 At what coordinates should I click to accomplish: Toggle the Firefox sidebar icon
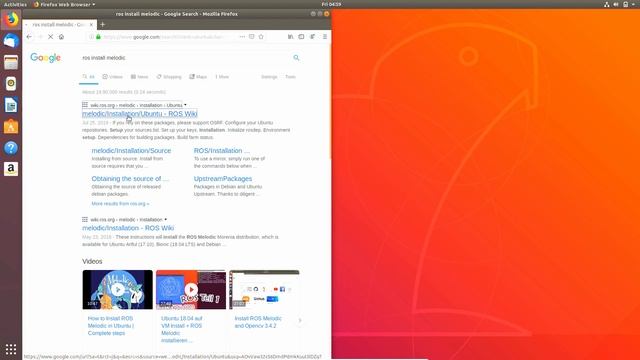click(x=301, y=37)
